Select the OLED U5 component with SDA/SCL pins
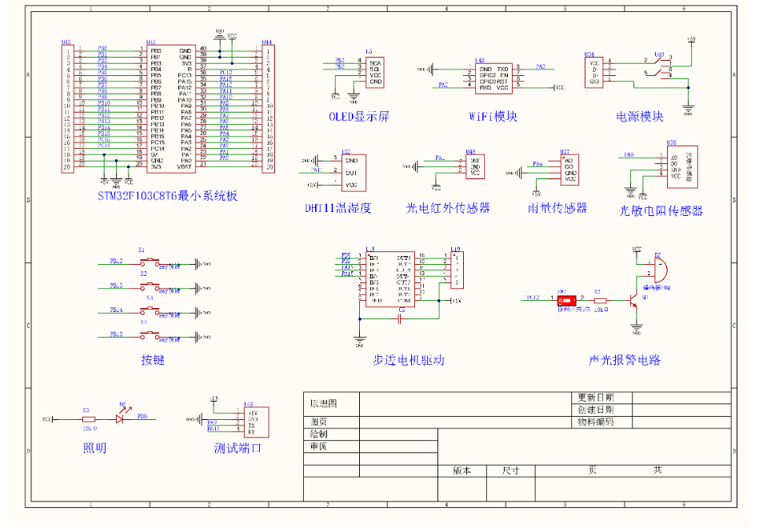Image resolution: width=767 pixels, height=532 pixels. point(375,73)
